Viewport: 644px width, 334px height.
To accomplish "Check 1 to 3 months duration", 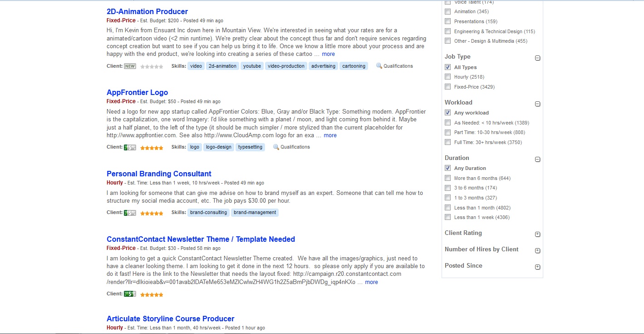I will (448, 198).
